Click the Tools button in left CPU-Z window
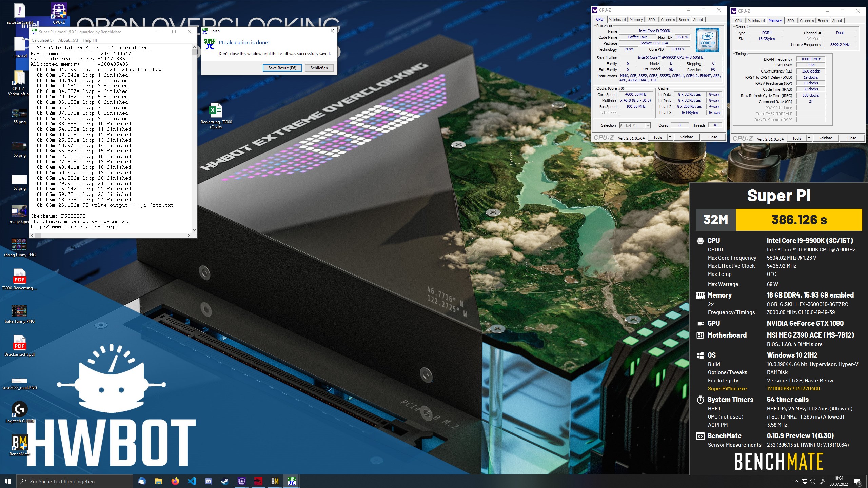 pos(657,137)
